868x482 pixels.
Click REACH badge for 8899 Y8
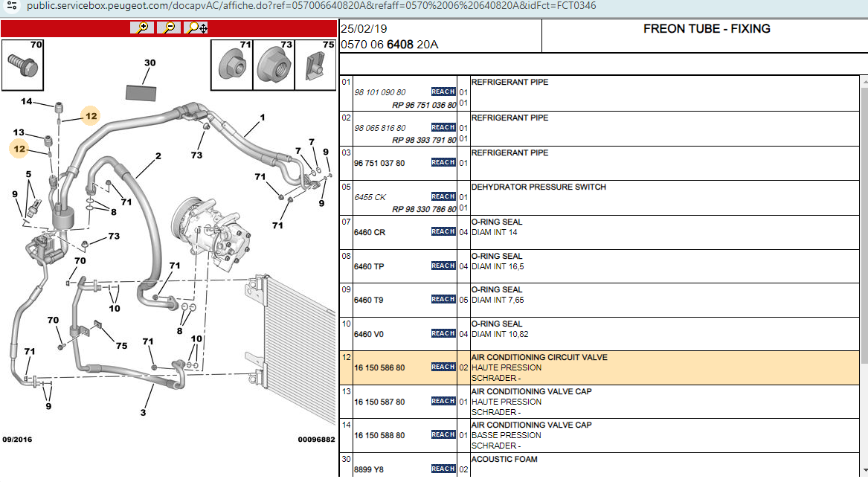(x=443, y=469)
